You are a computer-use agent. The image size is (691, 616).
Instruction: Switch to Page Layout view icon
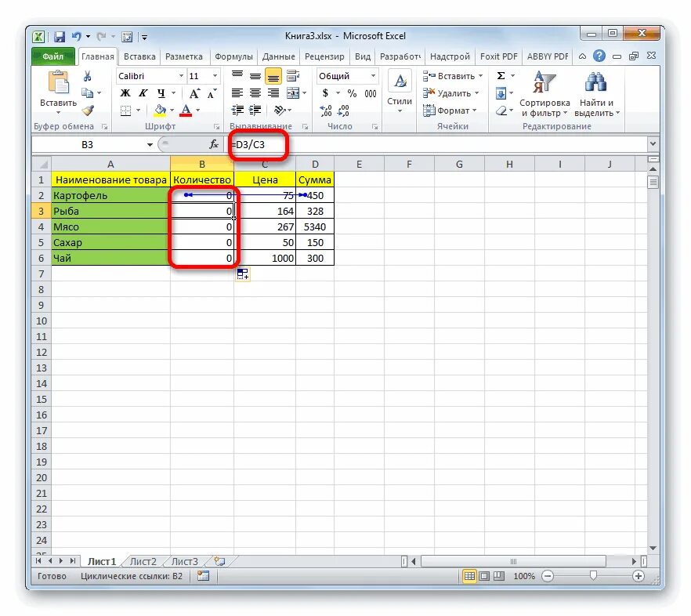click(x=484, y=576)
